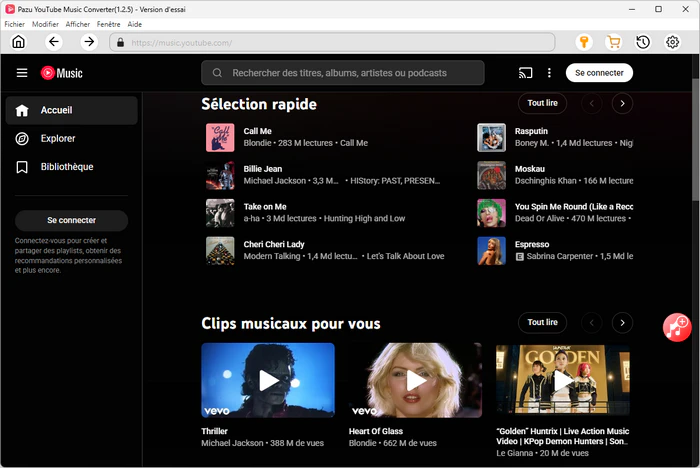Screen dimensions: 700x468
Task: Show next Clips musicaux chevron
Action: (622, 323)
